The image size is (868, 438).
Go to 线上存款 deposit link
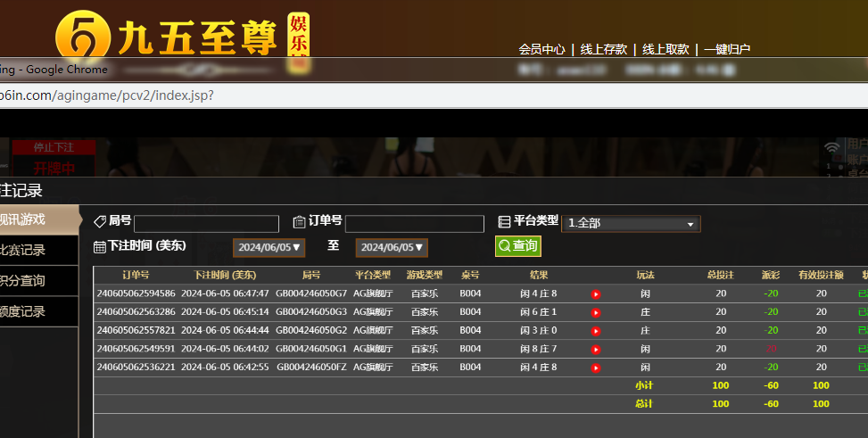click(x=603, y=49)
